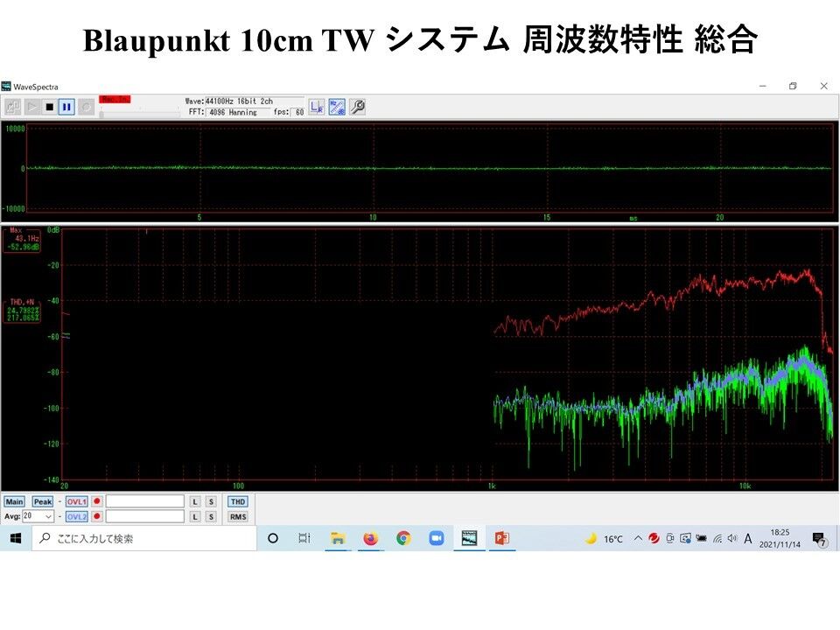Open File Explorer from the taskbar

coord(338,538)
